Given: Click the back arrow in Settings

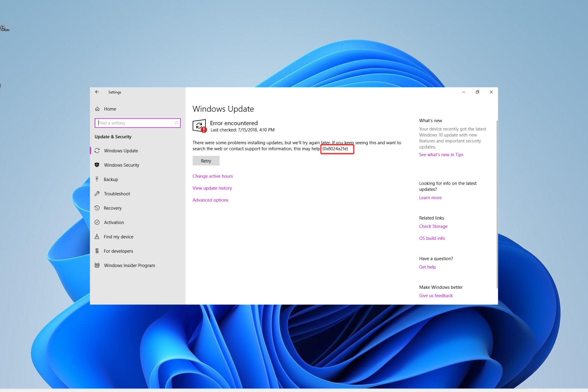Looking at the screenshot, I should [97, 92].
